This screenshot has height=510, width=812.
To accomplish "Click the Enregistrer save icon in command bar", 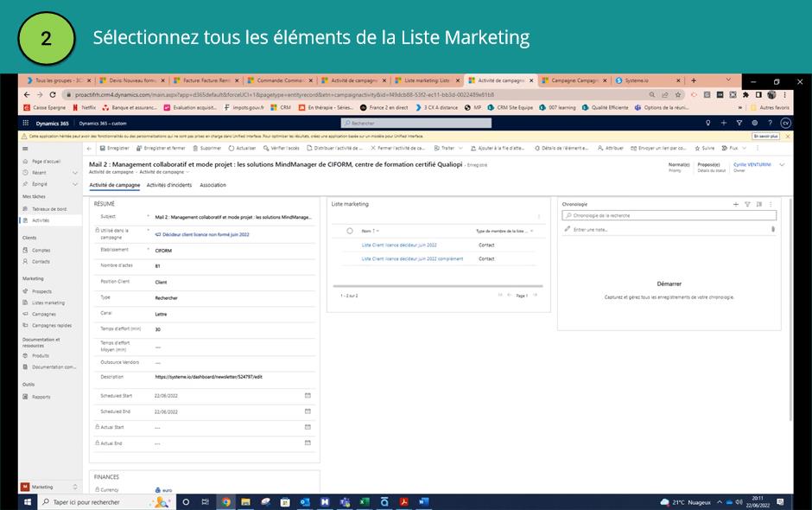I will click(102, 148).
